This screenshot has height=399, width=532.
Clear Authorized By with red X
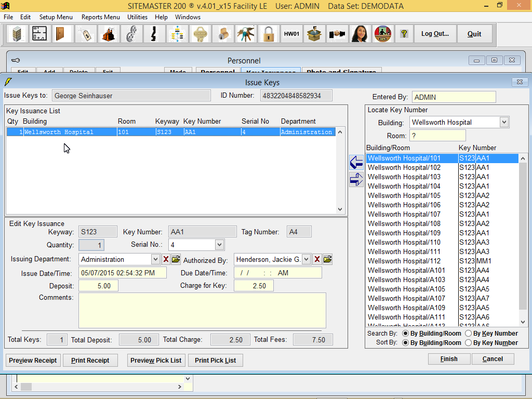click(317, 260)
